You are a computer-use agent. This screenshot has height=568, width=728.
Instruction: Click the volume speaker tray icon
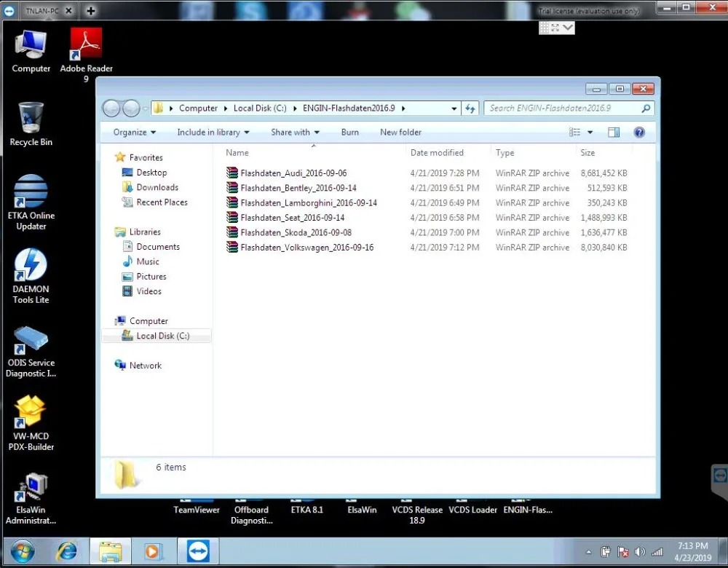point(640,552)
